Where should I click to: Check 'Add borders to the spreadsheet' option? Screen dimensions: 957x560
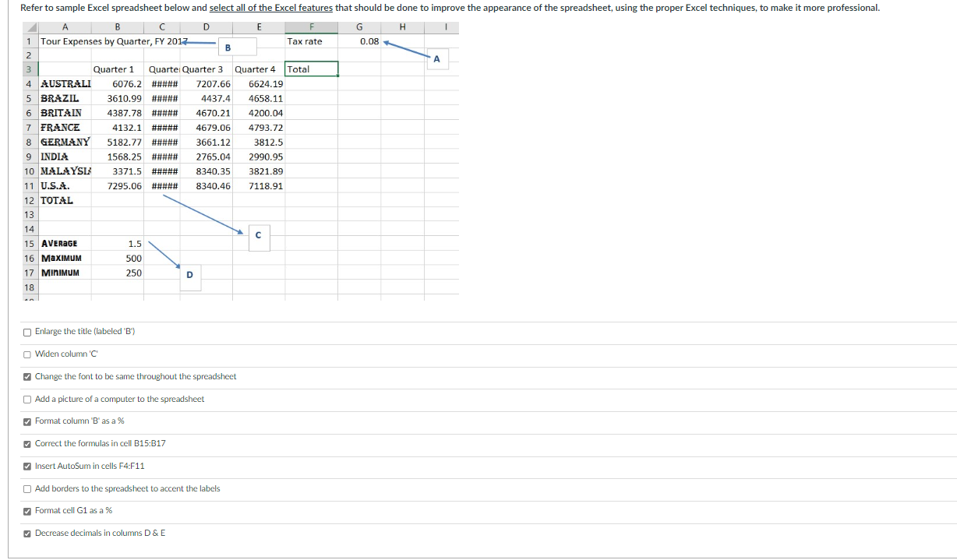(26, 488)
